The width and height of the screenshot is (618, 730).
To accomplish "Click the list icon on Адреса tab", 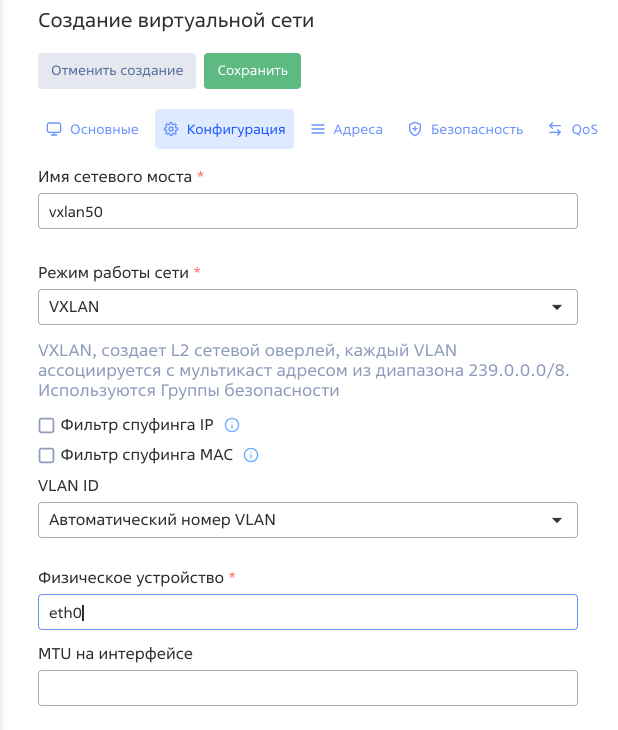I will pos(318,129).
